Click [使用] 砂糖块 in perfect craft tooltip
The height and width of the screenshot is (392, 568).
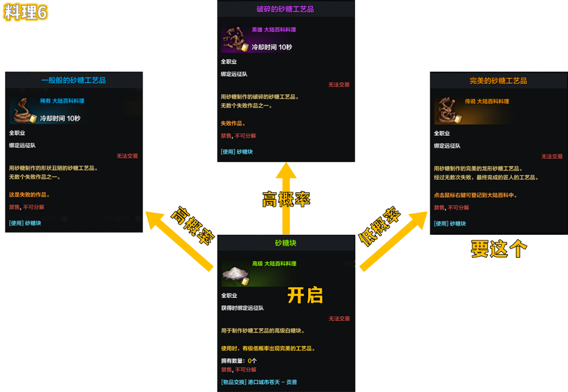[450, 224]
